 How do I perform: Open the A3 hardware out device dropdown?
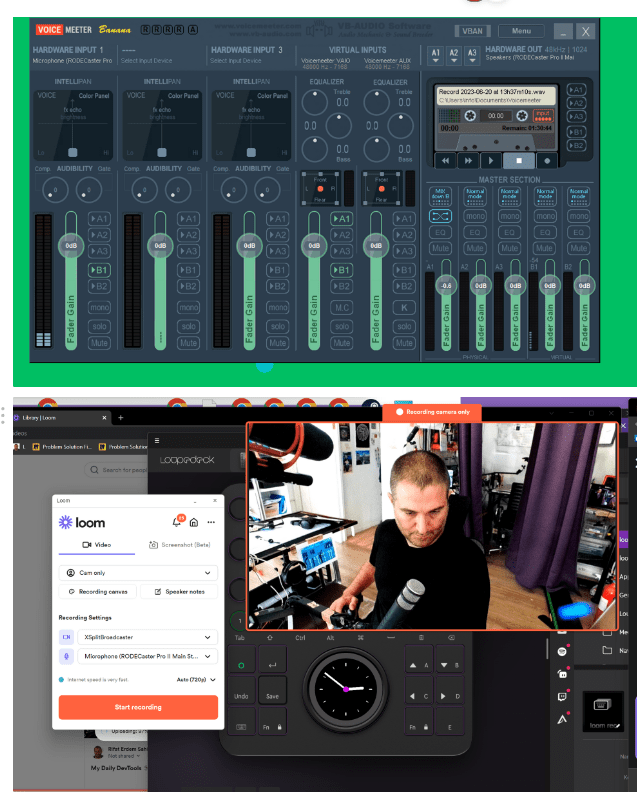pos(472,56)
